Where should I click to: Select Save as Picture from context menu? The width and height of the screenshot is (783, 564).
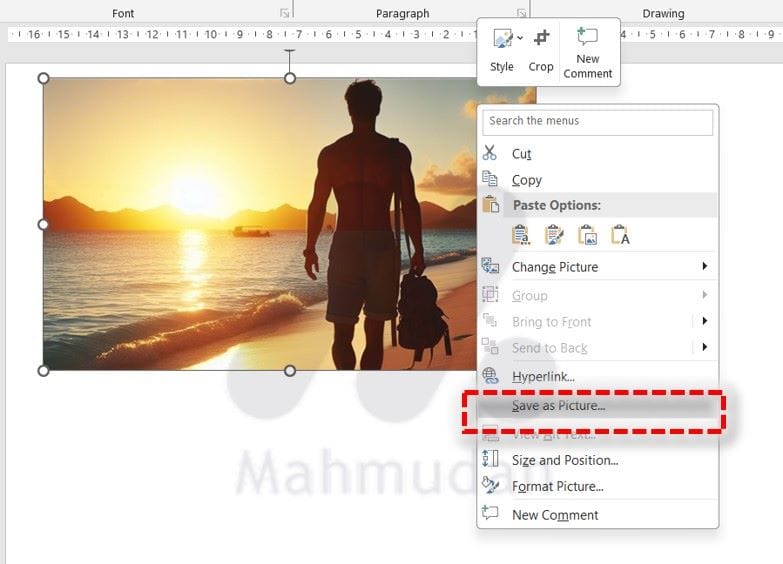(558, 406)
